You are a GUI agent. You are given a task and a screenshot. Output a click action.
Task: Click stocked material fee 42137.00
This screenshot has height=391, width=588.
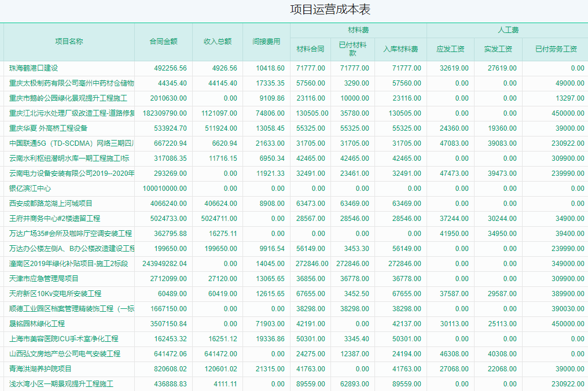click(407, 323)
